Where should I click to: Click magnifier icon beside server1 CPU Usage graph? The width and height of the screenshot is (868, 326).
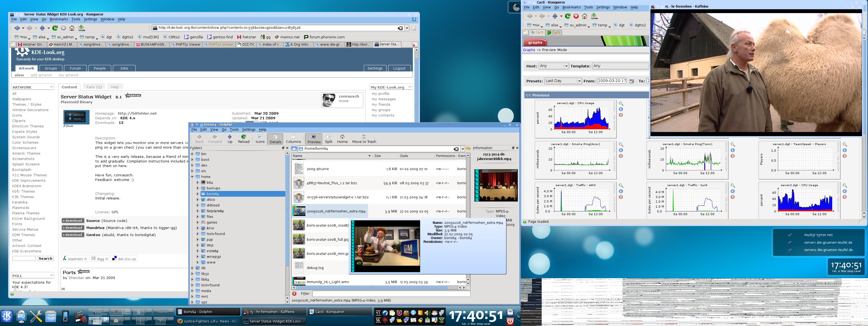pos(621,104)
